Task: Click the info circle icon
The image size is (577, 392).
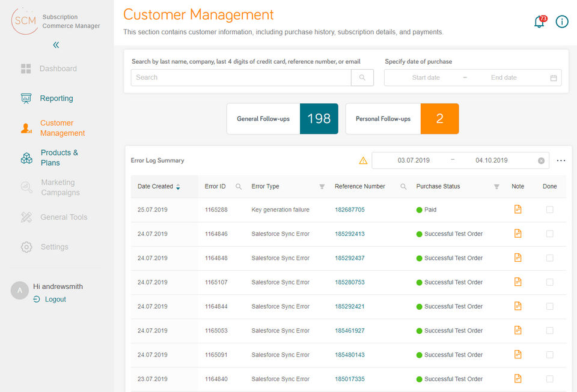Action: point(562,22)
